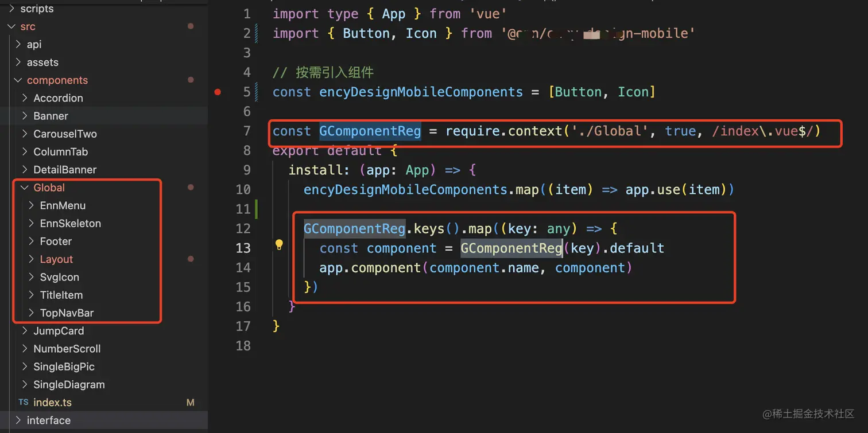The height and width of the screenshot is (433, 868).
Task: Select the TitleItem folder
Action: [61, 295]
